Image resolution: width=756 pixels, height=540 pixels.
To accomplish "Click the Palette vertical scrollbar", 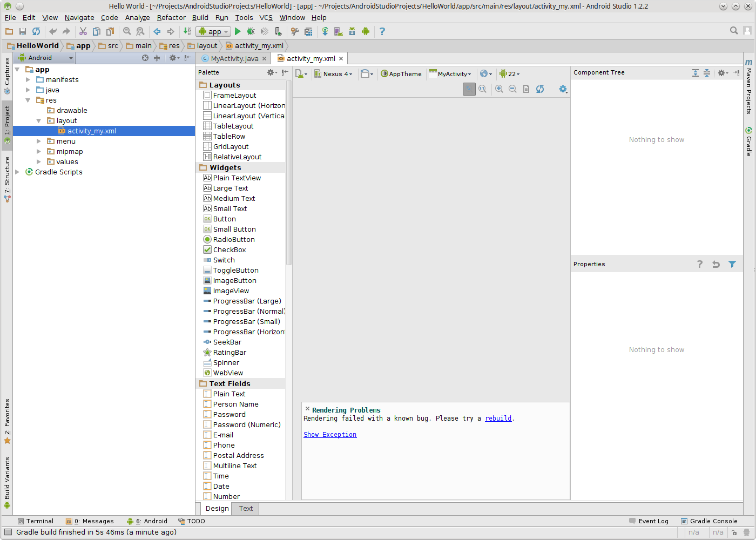I will tap(289, 173).
